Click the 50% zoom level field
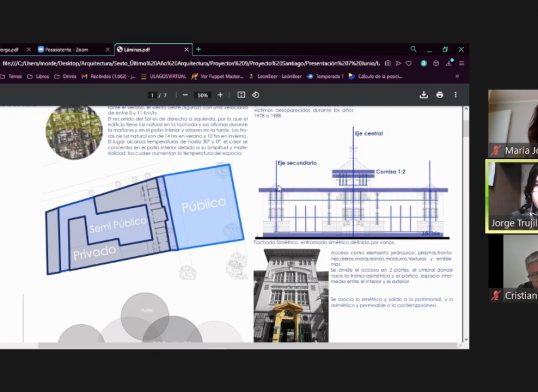This screenshot has height=392, width=538. (x=202, y=95)
